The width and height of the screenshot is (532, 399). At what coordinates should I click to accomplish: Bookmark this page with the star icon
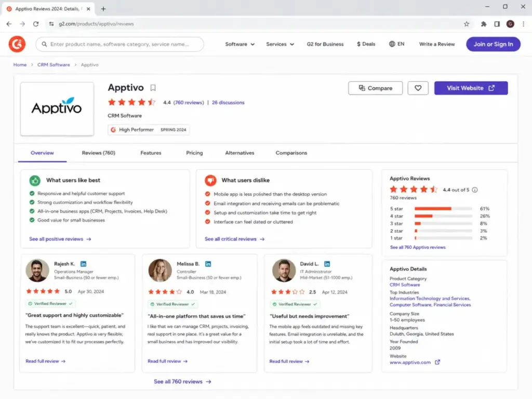[467, 24]
